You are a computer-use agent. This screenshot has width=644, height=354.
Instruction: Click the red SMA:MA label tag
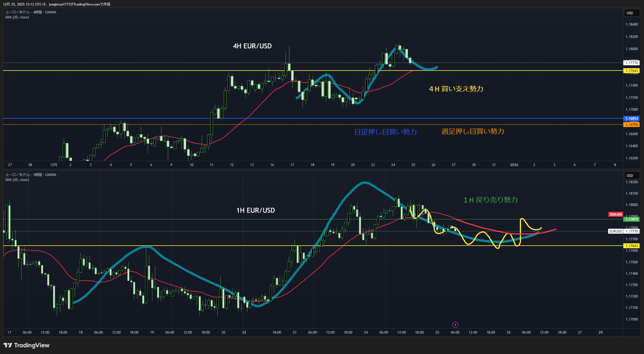pyautogui.click(x=615, y=214)
